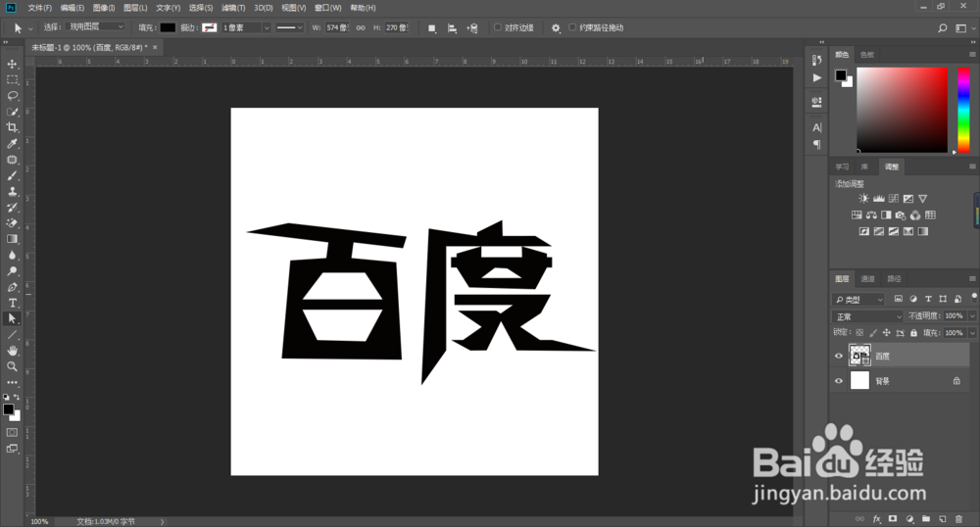This screenshot has height=527, width=980.
Task: Click the link width and height icon
Action: pos(361,27)
